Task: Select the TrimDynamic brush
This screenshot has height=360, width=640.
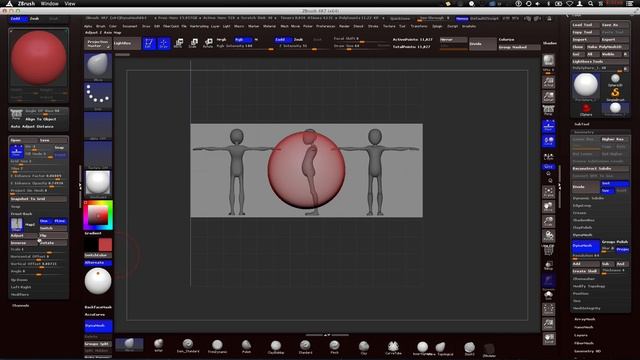Action: (x=217, y=346)
